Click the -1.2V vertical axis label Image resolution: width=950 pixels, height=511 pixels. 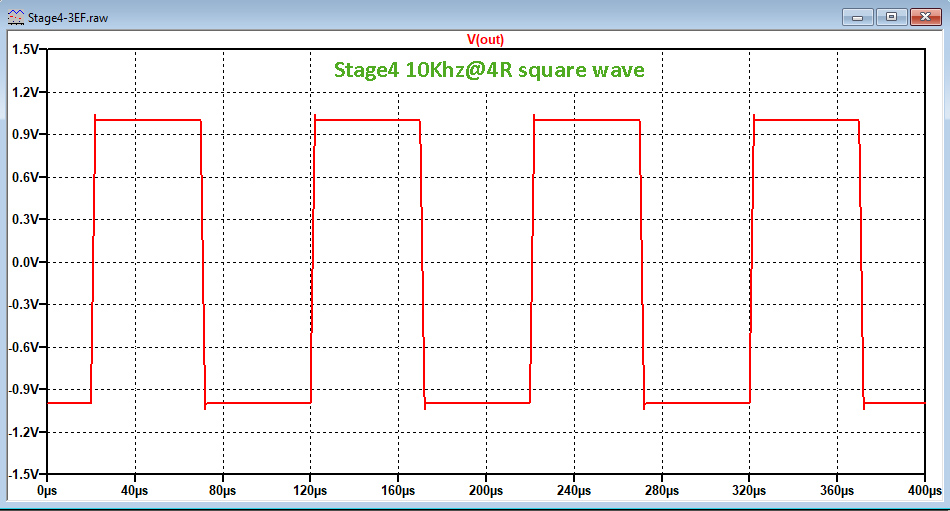(24, 432)
